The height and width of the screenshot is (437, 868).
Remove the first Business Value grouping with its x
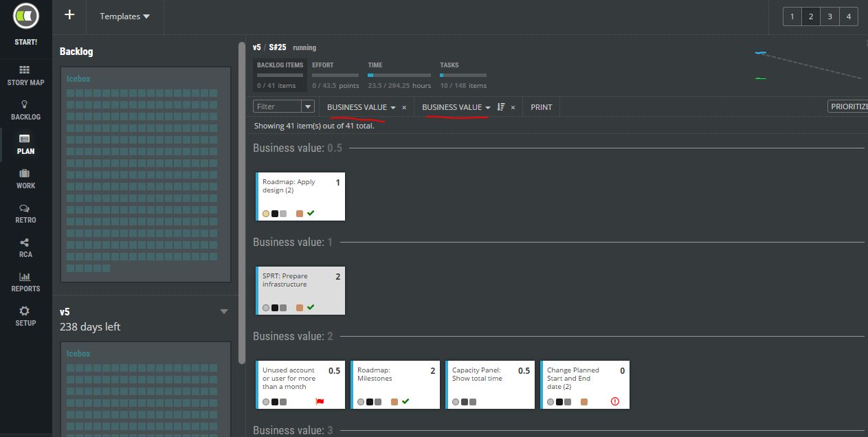404,107
